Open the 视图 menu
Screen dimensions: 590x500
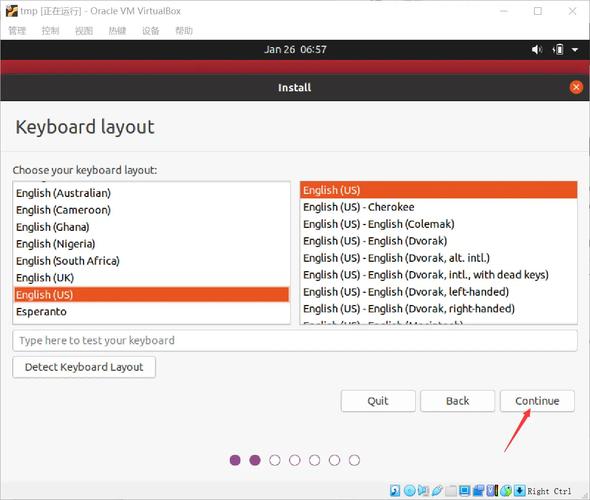84,31
